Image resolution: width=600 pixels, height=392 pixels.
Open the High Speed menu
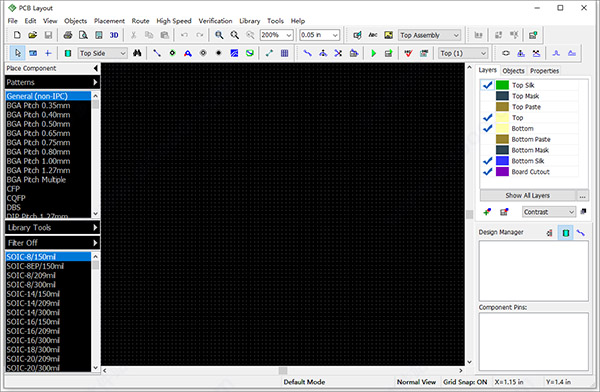tap(174, 21)
